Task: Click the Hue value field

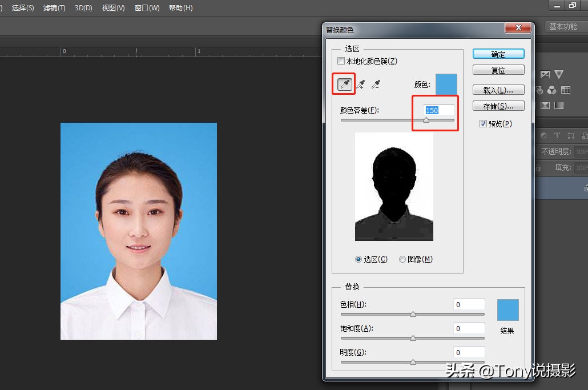Action: tap(469, 304)
